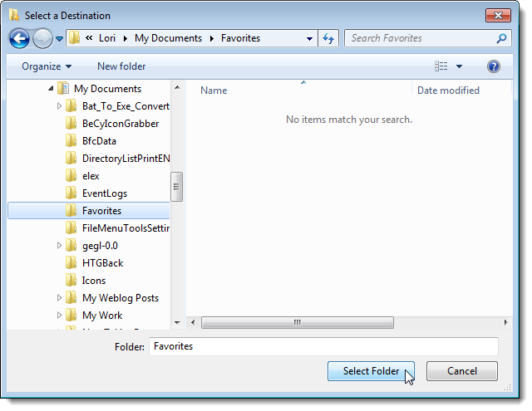
Task: Change the view with the view icon
Action: [441, 66]
